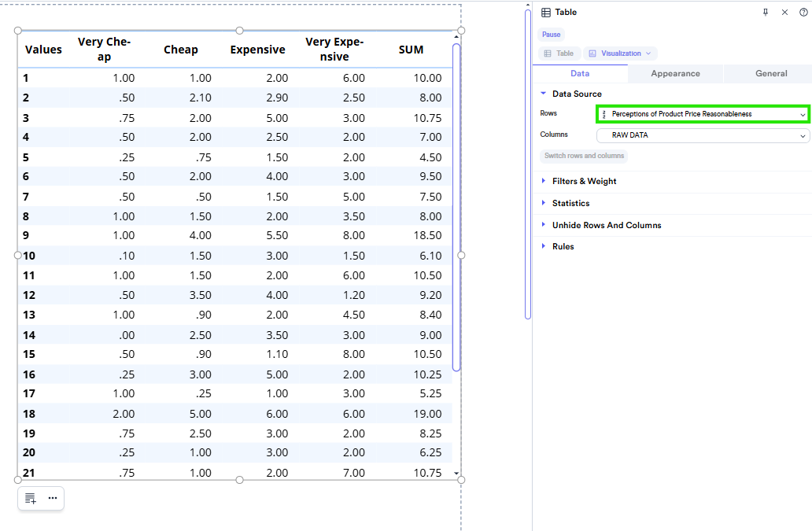Click the Pause button

tap(551, 34)
